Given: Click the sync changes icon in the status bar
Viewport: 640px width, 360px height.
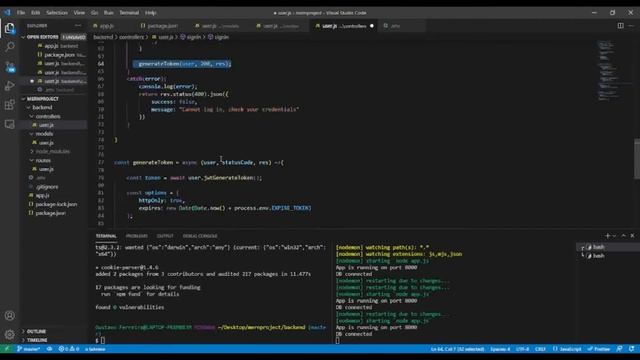Looking at the screenshot, I should click(49, 349).
